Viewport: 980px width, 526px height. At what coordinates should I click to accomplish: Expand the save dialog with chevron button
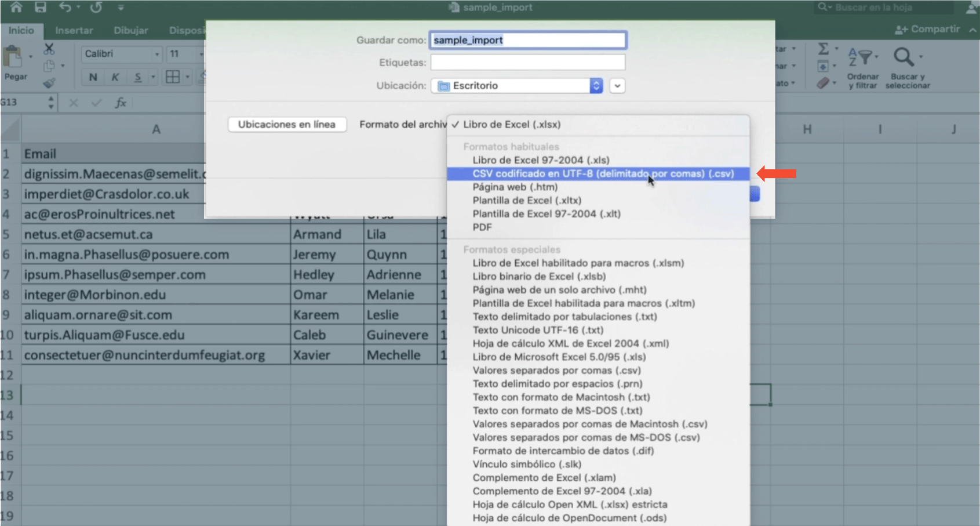tap(617, 86)
